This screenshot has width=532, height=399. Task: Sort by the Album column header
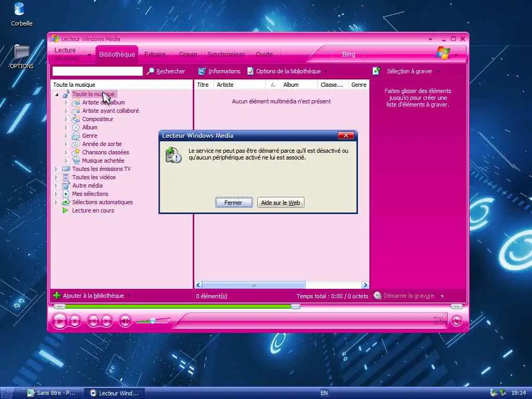click(x=291, y=85)
